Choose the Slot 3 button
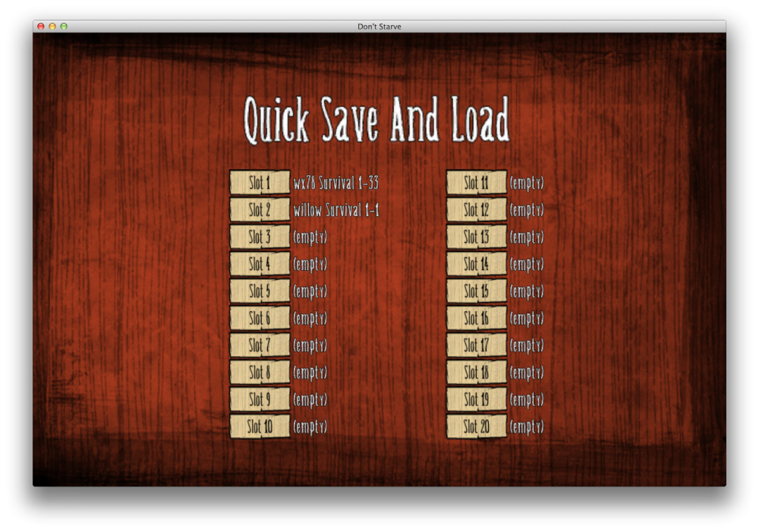The image size is (759, 532). point(260,237)
